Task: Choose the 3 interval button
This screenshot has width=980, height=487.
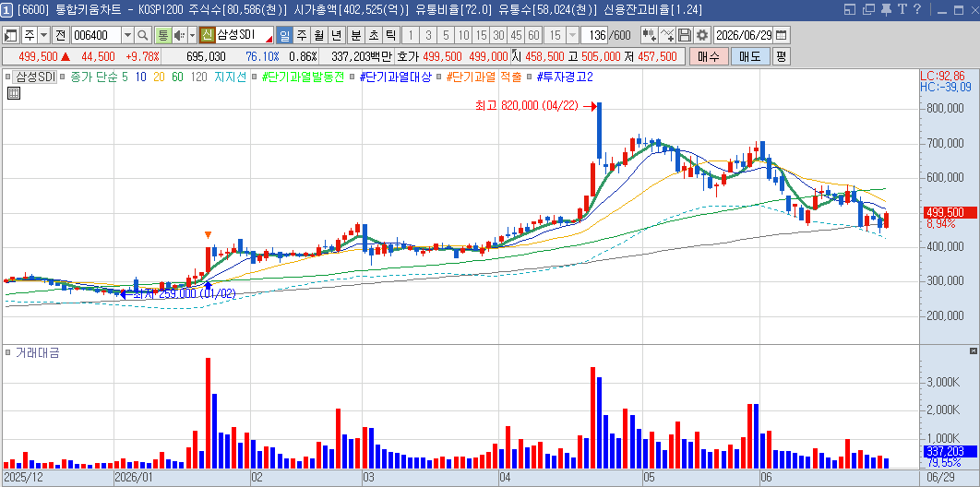Action: (x=428, y=35)
